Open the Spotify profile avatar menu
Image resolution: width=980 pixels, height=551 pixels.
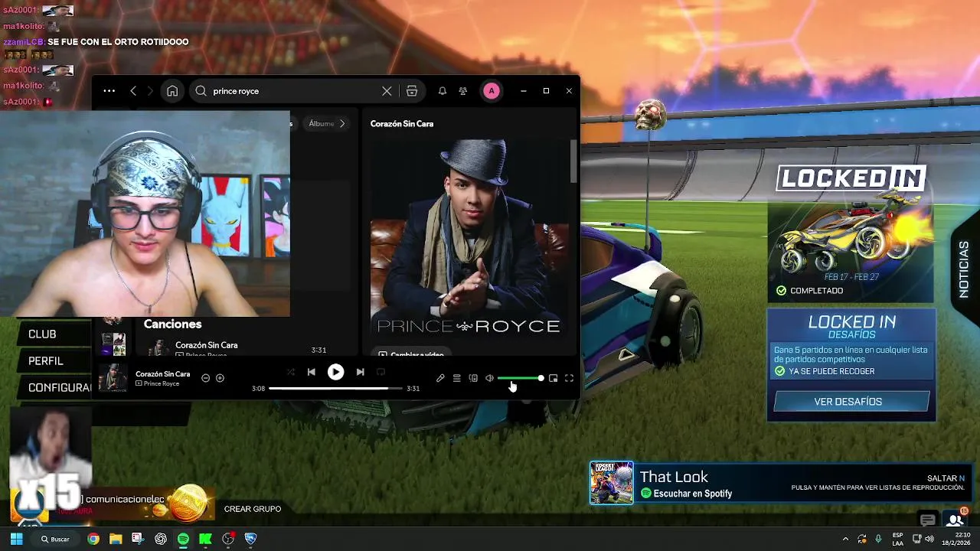[492, 91]
